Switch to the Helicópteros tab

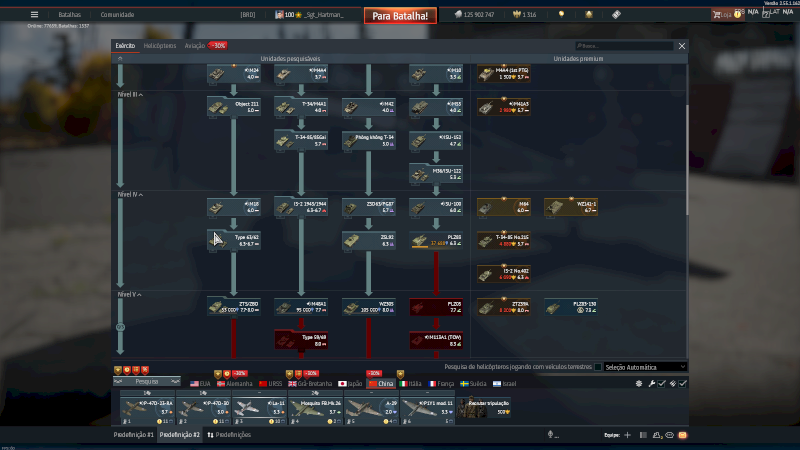160,45
